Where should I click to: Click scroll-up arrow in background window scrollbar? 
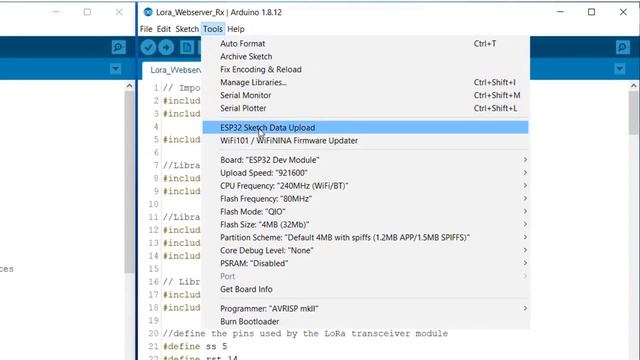[x=129, y=85]
